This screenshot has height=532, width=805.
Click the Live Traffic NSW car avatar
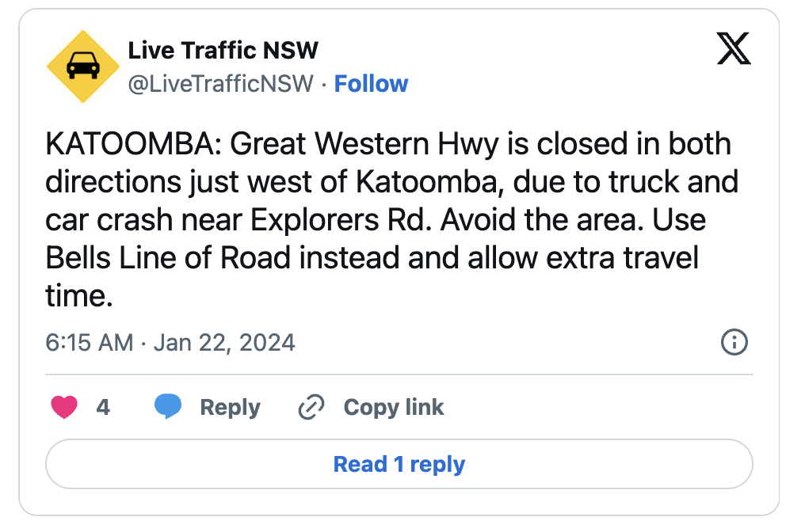(x=82, y=66)
